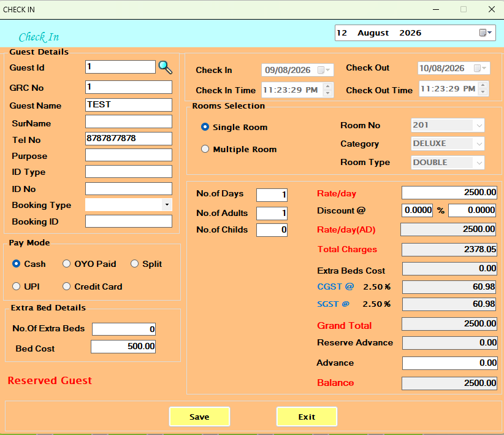Expand the Room Type dropdown
Viewport: 504px width, 435px height.
tap(479, 163)
